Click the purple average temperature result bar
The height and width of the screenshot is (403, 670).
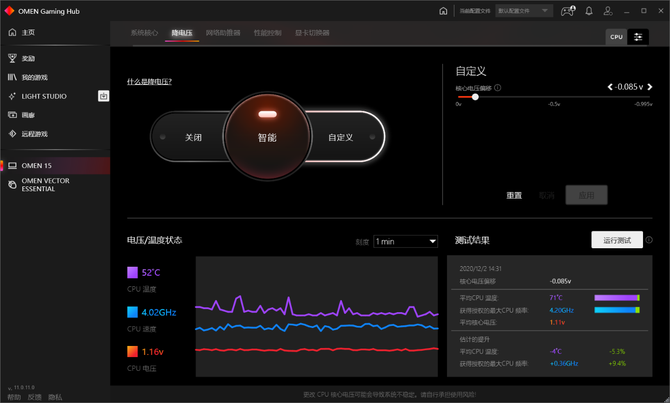pyautogui.click(x=617, y=297)
